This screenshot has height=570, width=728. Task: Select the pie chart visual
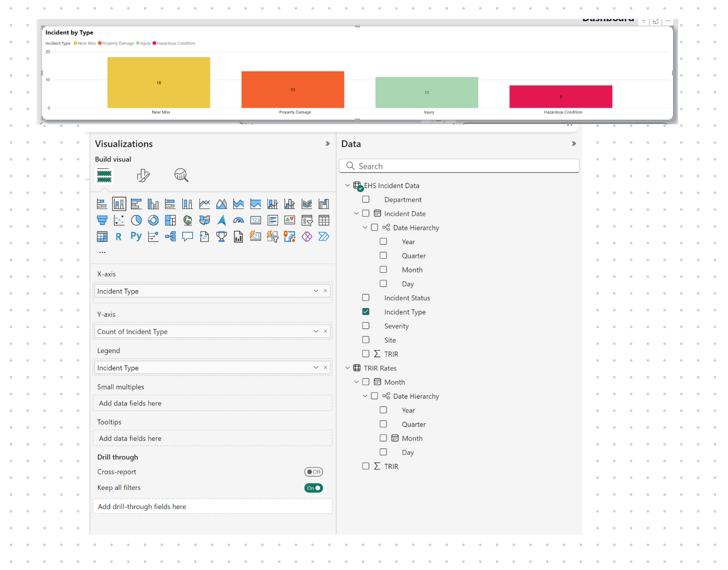[136, 220]
